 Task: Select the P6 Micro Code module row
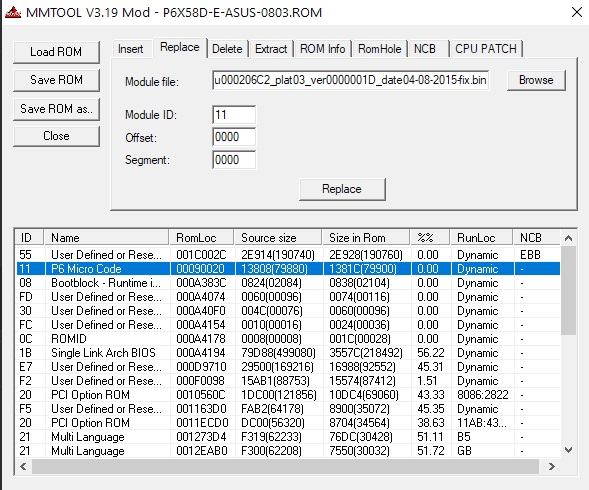pos(288,269)
